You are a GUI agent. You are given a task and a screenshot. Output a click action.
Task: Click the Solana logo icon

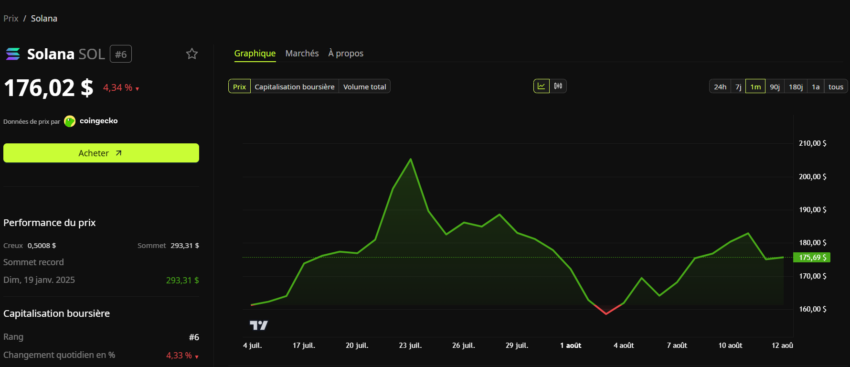(x=12, y=54)
